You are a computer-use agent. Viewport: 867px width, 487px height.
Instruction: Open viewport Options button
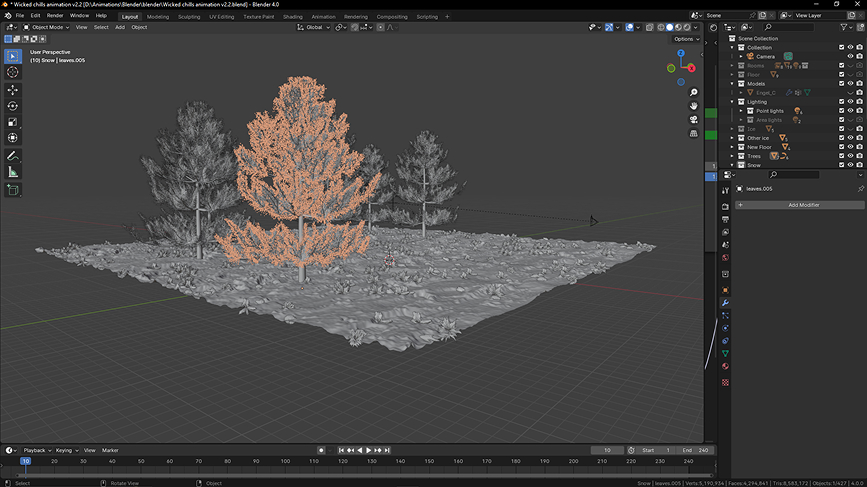686,39
